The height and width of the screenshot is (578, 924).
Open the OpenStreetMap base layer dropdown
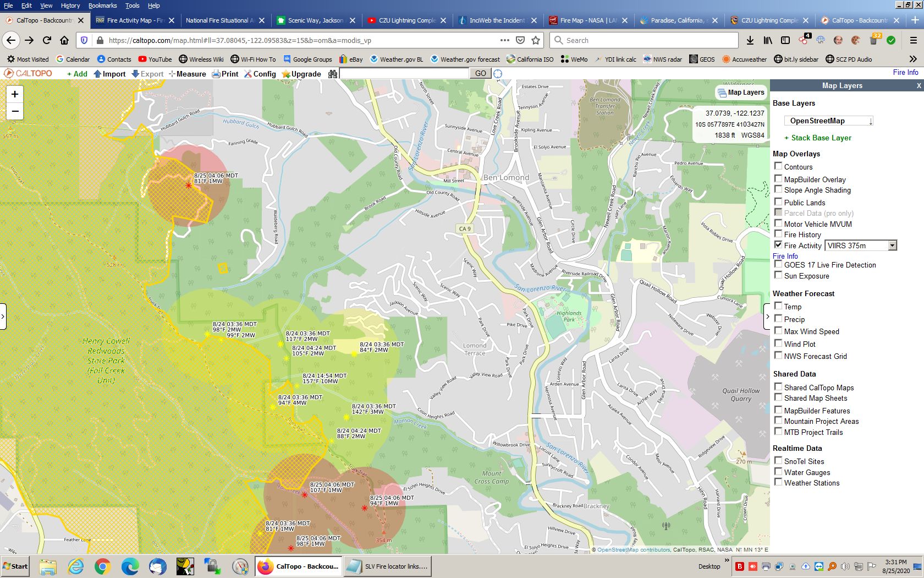828,121
